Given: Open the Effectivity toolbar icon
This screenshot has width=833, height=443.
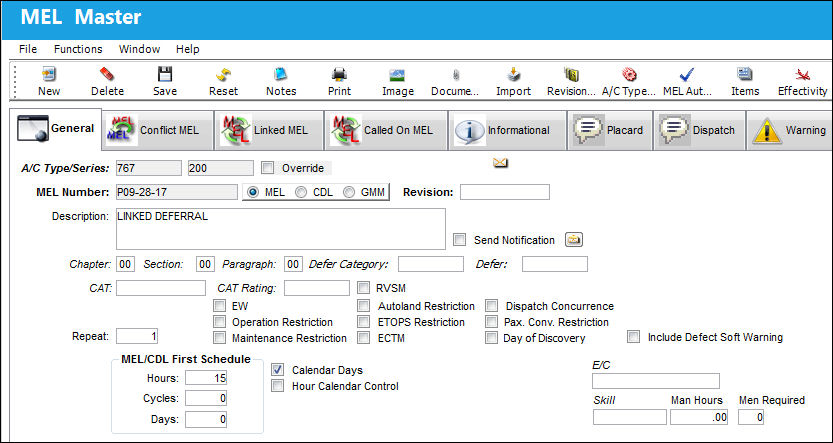Looking at the screenshot, I should point(802,82).
